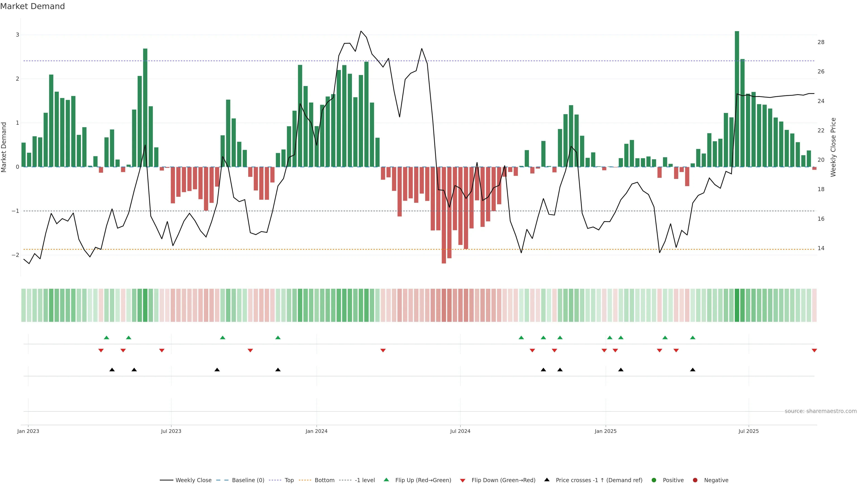The width and height of the screenshot is (868, 488).
Task: Toggle the -1 level legend entry
Action: tap(365, 480)
